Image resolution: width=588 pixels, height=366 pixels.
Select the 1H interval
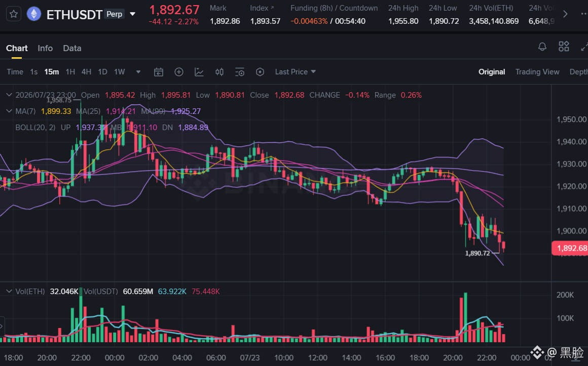70,72
